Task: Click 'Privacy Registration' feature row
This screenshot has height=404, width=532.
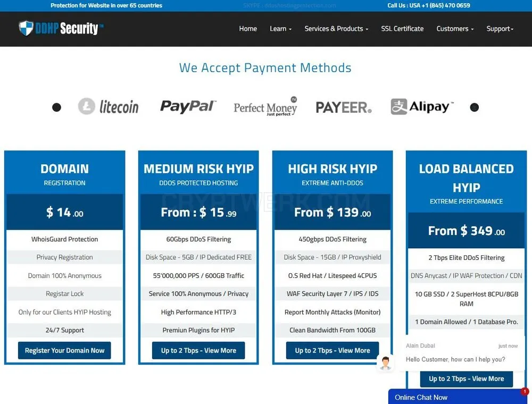Action: [64, 257]
